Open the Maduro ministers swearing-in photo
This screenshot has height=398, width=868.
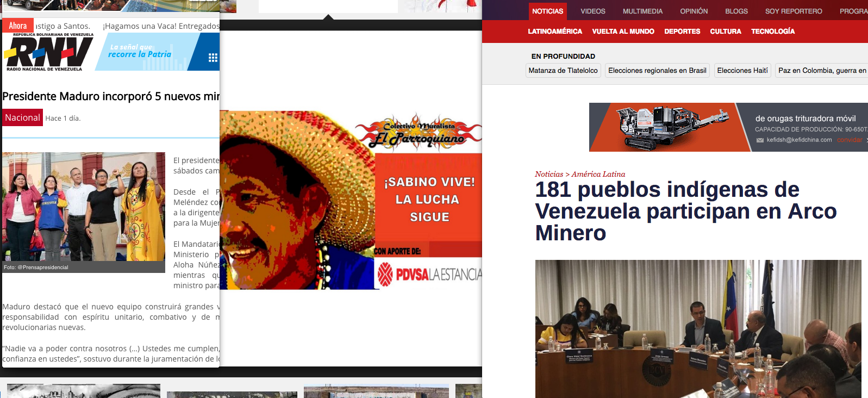pos(84,207)
